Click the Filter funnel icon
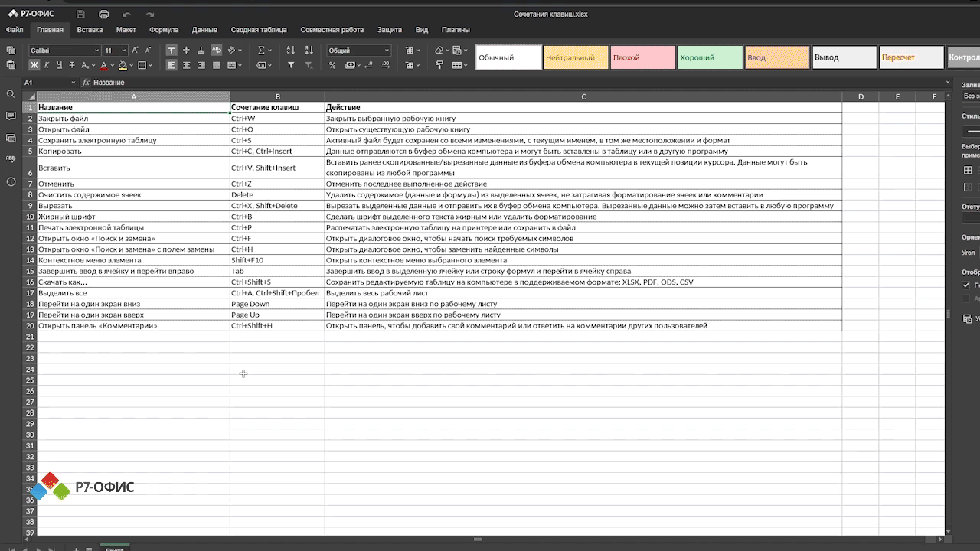The height and width of the screenshot is (551, 980). pyautogui.click(x=290, y=65)
